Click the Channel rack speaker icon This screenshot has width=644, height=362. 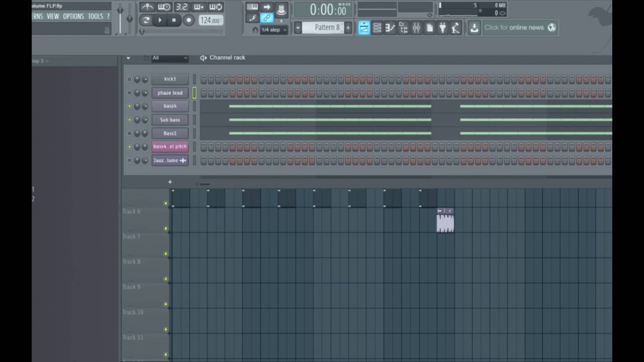[x=203, y=58]
